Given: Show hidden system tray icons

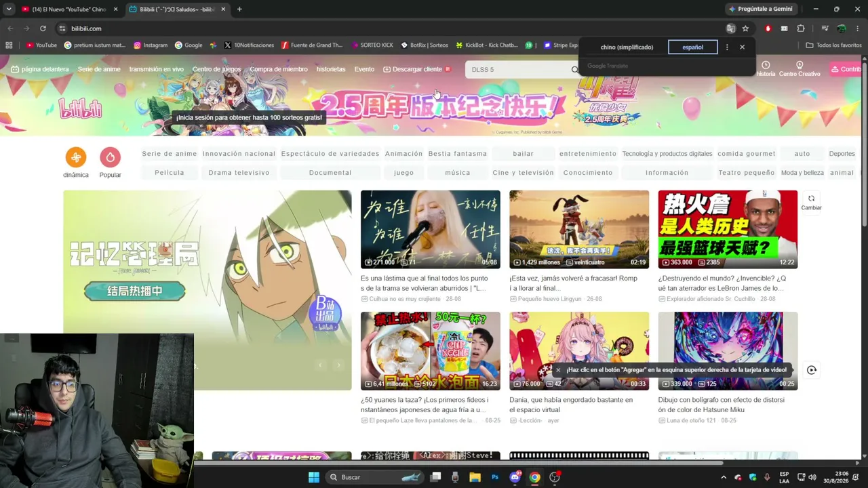Looking at the screenshot, I should point(724,477).
